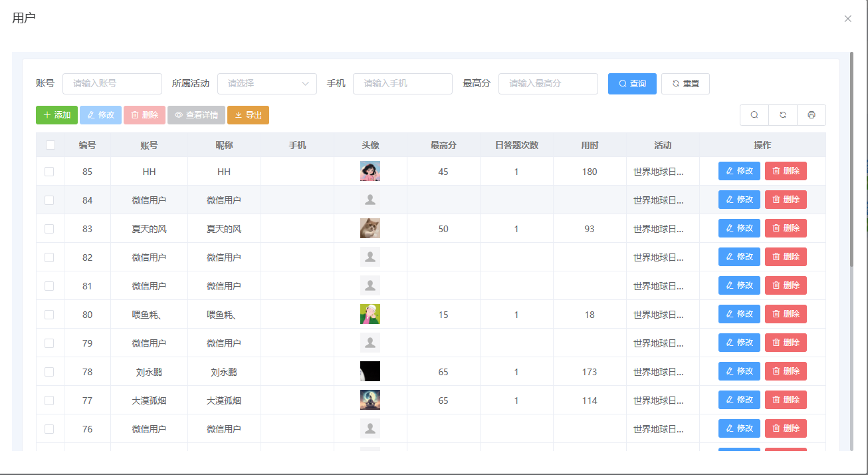Check the row checkbox for user 85 HH
868x475 pixels.
coord(50,171)
